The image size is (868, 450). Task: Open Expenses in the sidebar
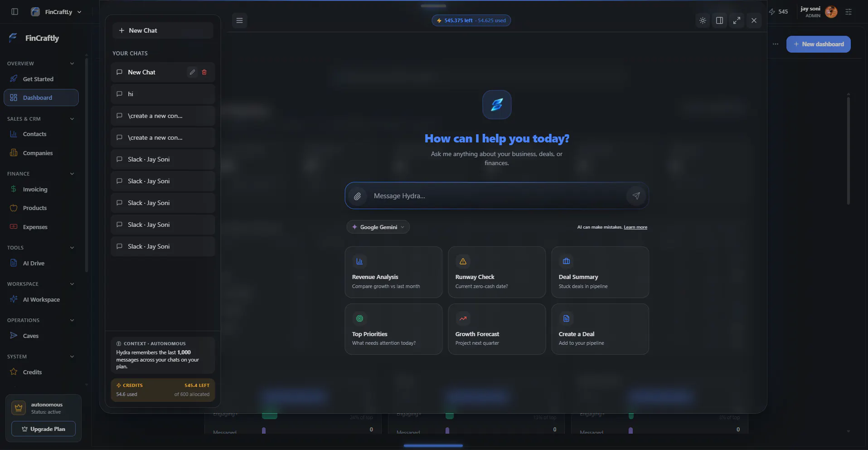click(41, 227)
